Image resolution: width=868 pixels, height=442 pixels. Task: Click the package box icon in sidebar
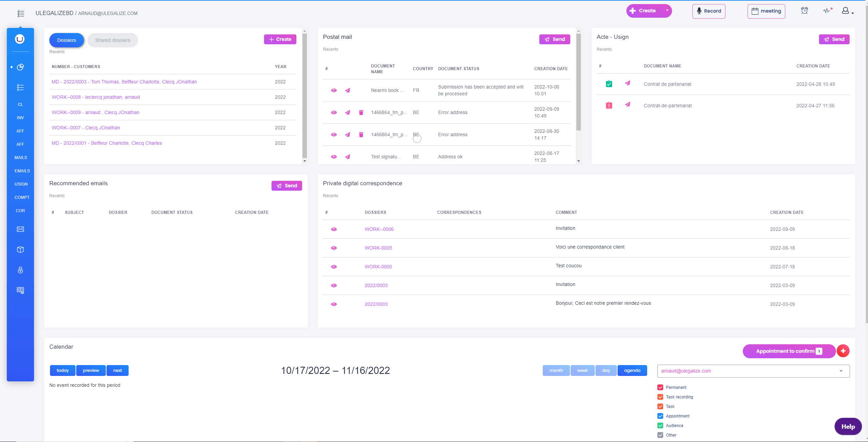20,250
